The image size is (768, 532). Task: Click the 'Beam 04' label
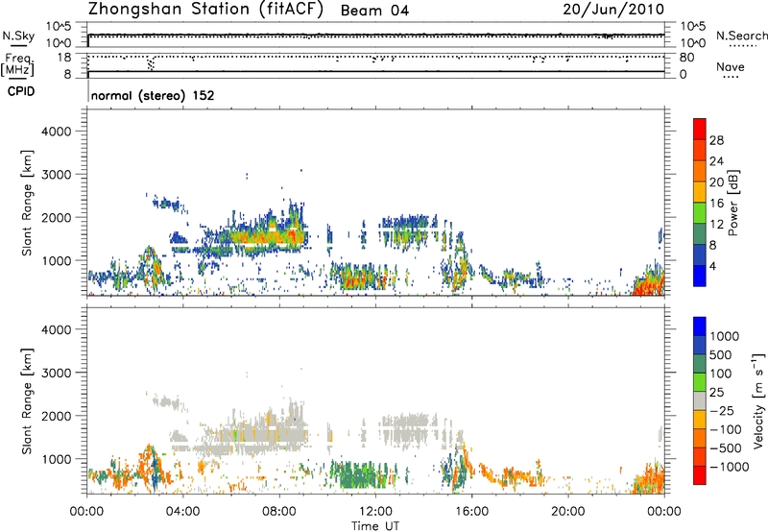(x=374, y=11)
